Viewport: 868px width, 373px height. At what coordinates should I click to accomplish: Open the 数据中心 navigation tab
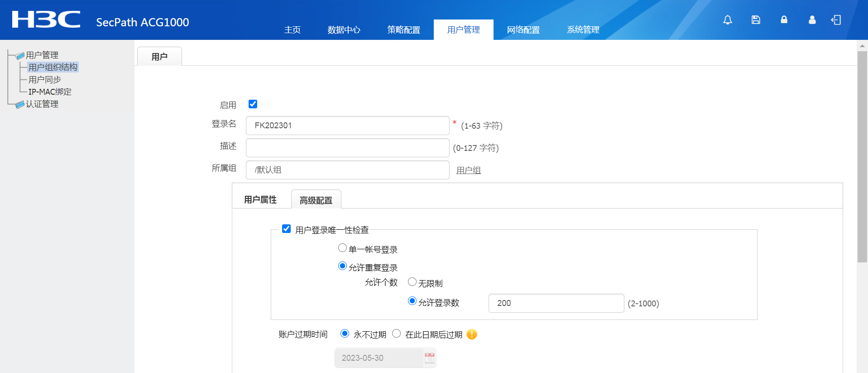click(344, 30)
